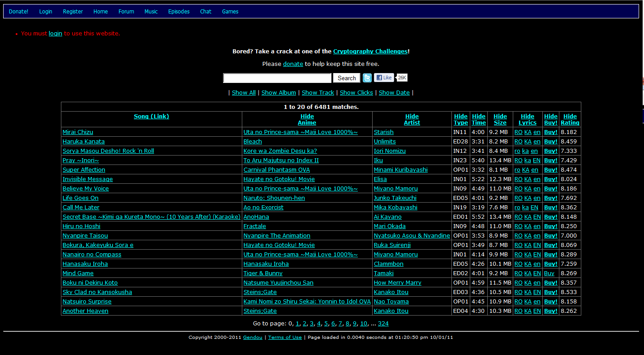Open the Forum menu item
The height and width of the screenshot is (355, 644).
126,12
